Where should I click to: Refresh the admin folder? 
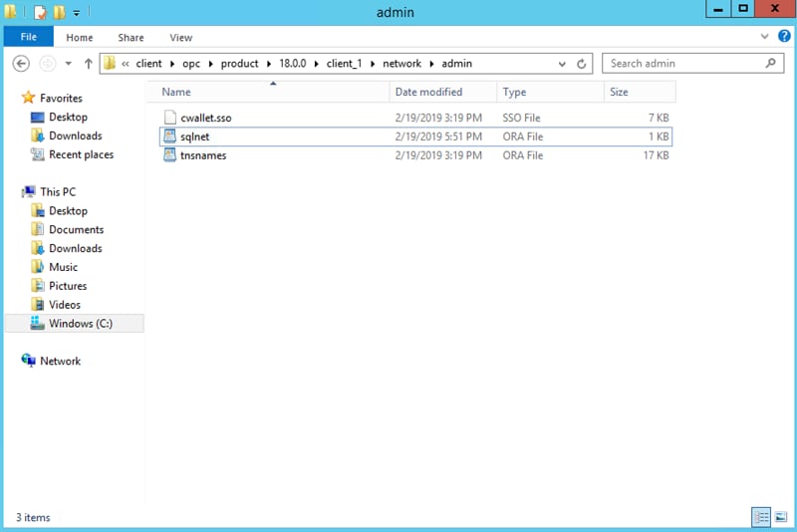[582, 64]
